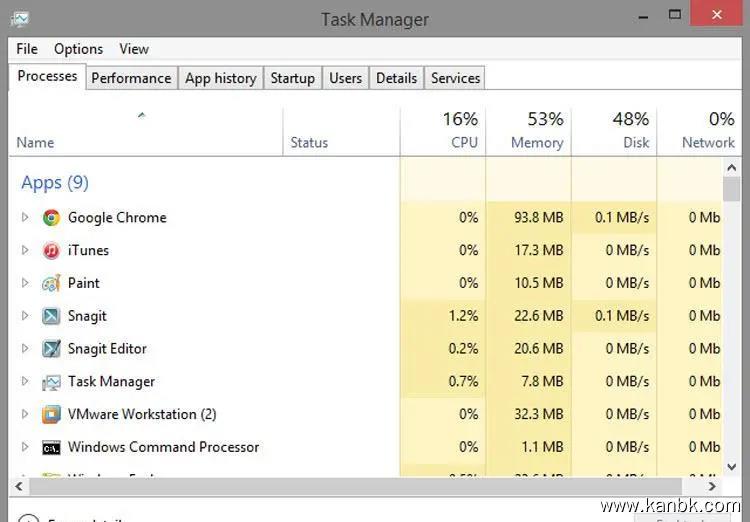This screenshot has width=750, height=522.
Task: Select the Task Manager row icon
Action: click(x=51, y=382)
